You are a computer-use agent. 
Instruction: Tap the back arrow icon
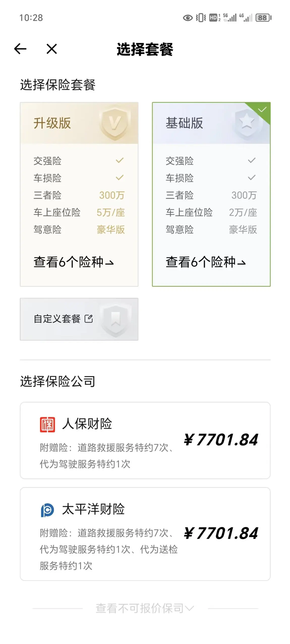click(x=20, y=49)
